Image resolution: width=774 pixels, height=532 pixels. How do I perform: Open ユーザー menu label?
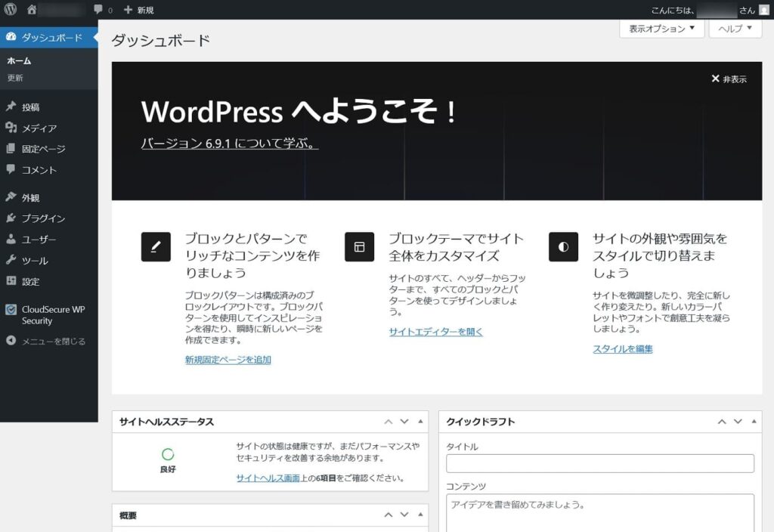tap(39, 240)
